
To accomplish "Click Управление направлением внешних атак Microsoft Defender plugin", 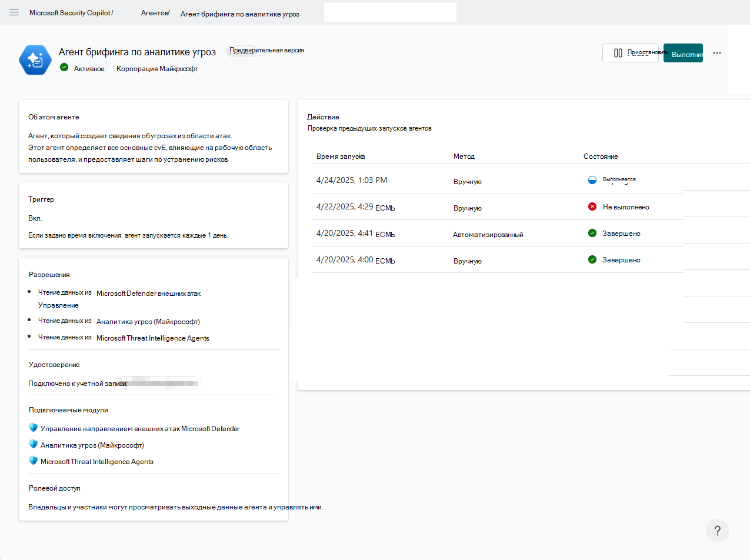I will [x=140, y=429].
